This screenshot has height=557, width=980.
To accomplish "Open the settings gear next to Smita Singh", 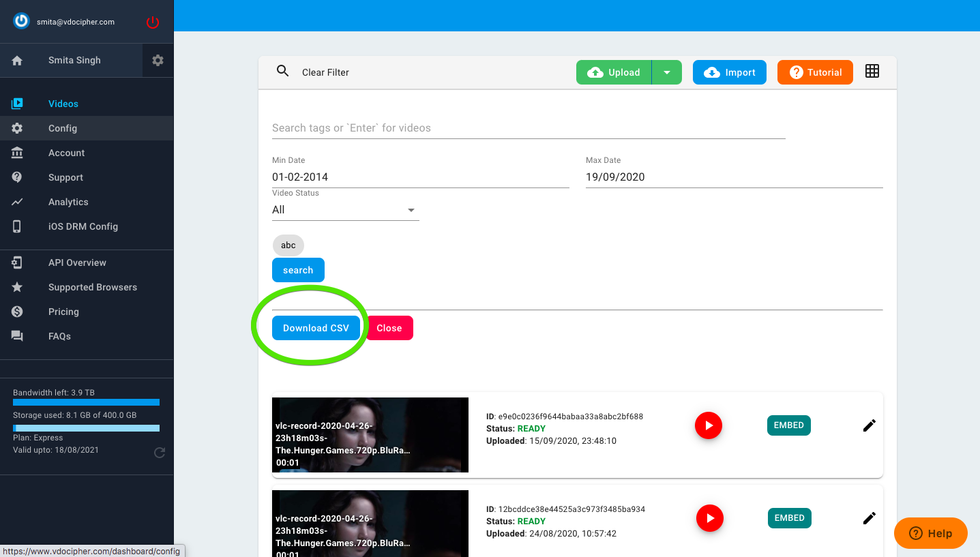I will pos(158,61).
